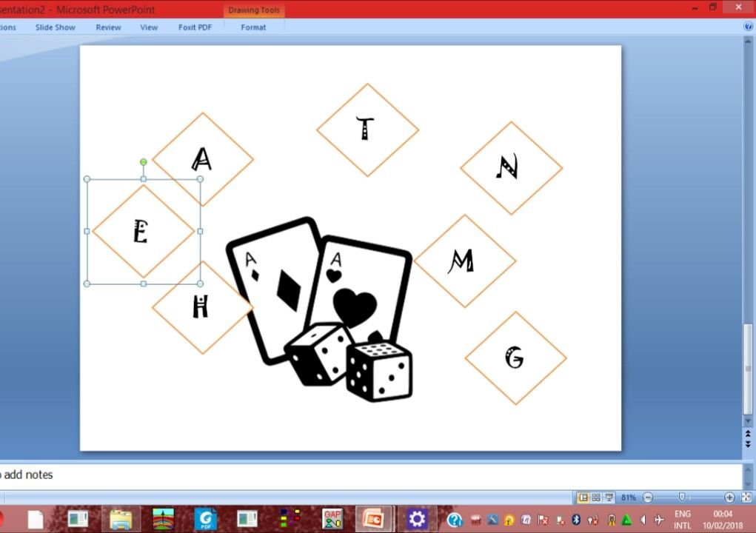
Task: Click the zoom out minus button
Action: coord(648,497)
